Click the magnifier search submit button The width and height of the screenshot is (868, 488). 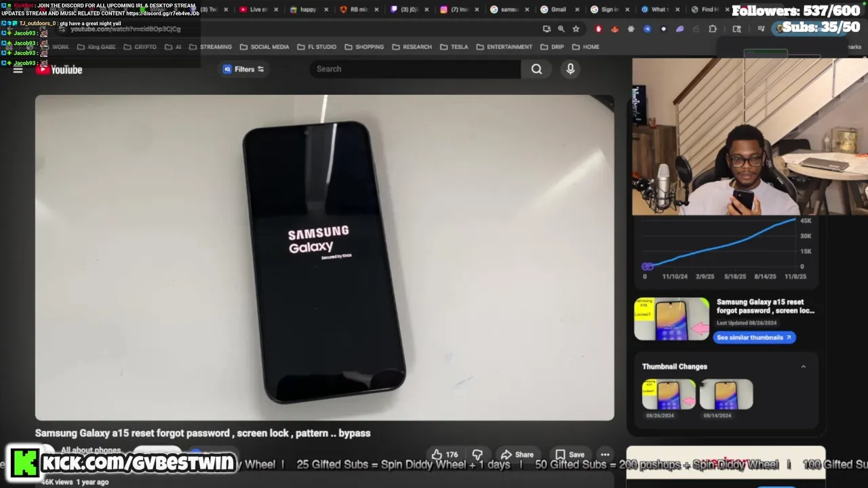(x=536, y=69)
